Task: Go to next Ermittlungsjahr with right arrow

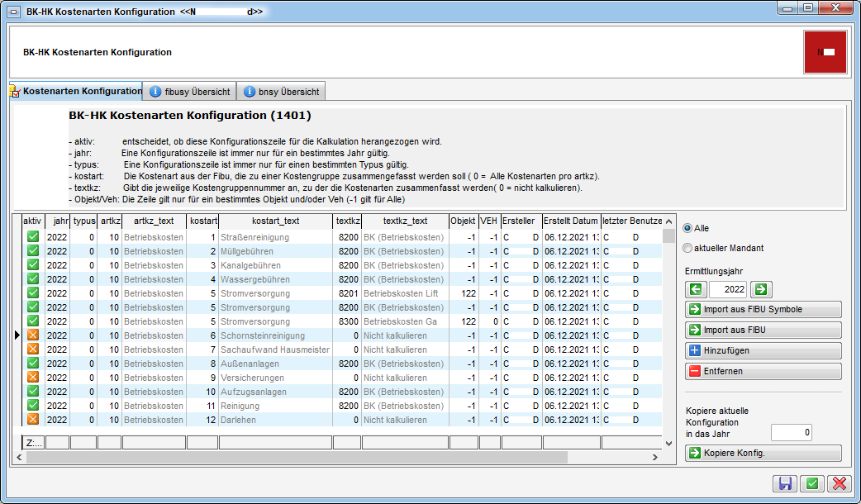Action: tap(761, 289)
